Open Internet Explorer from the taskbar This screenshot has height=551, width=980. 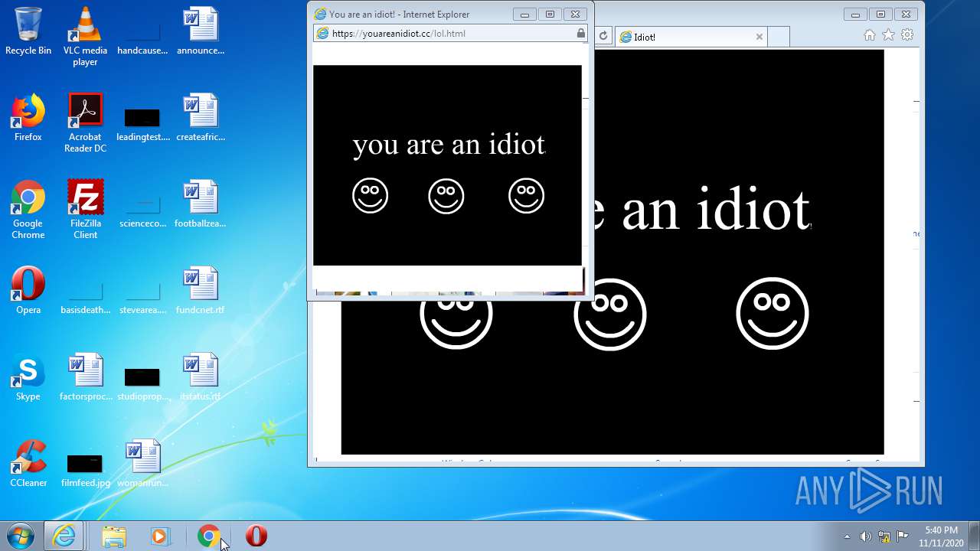[x=64, y=536]
